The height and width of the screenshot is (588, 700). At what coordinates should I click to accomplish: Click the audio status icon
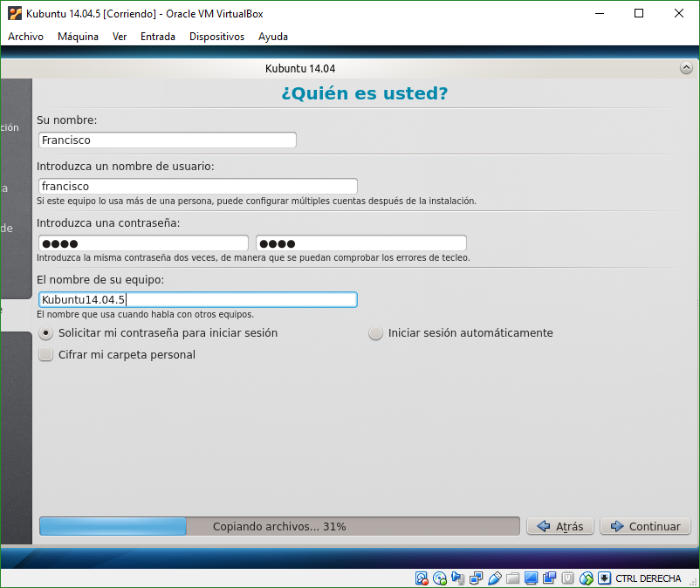[x=458, y=578]
